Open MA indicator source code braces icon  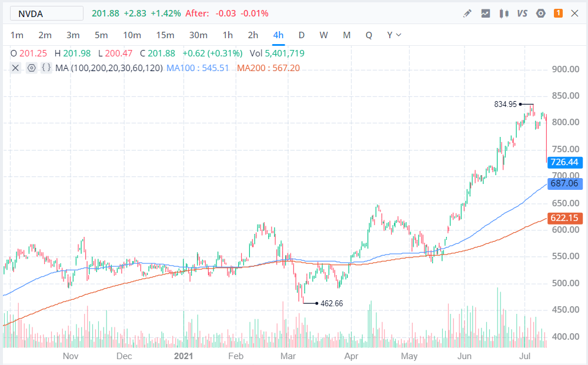click(x=46, y=68)
